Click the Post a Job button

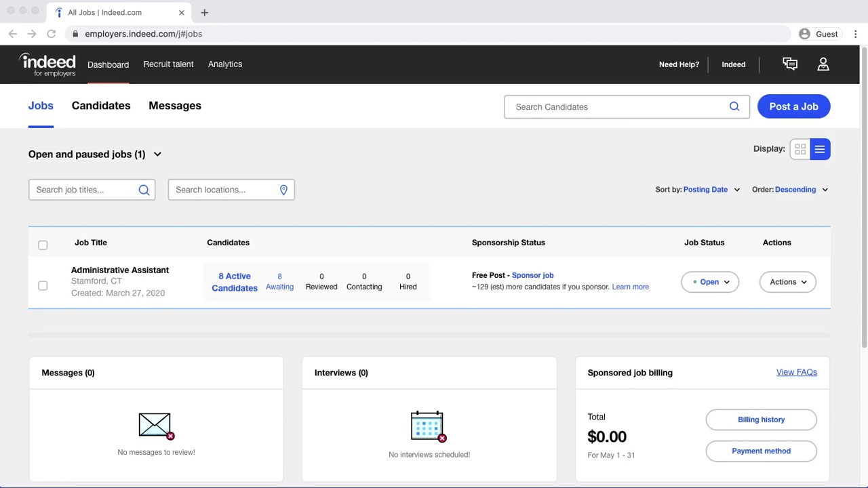point(793,106)
